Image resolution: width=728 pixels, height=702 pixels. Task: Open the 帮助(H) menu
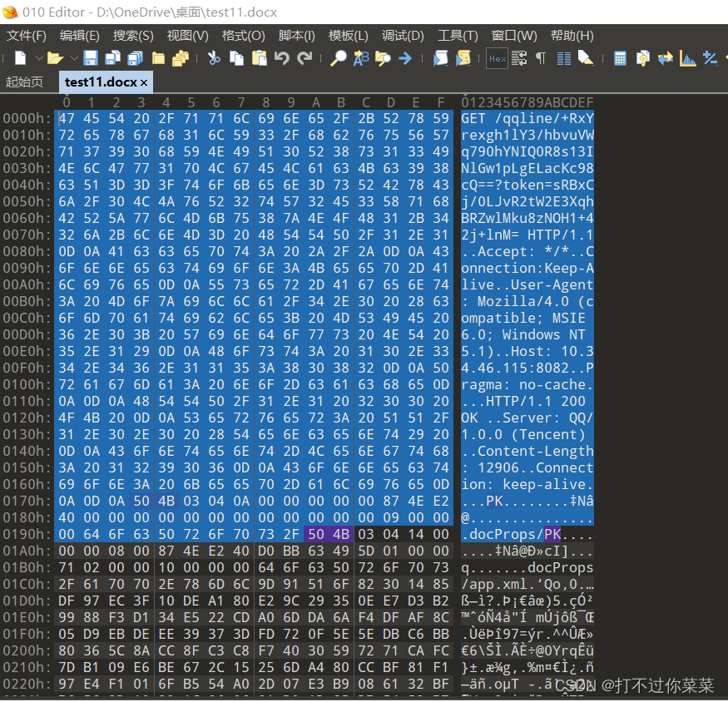(x=572, y=36)
